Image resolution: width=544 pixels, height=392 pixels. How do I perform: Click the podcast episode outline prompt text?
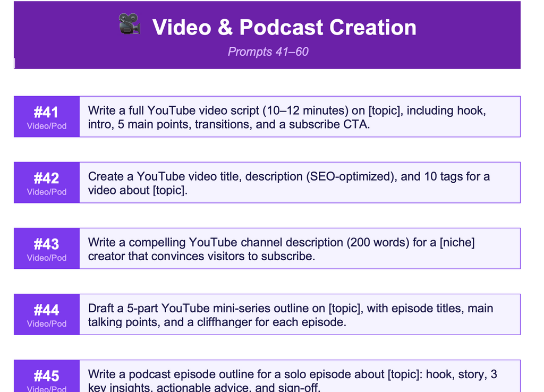click(293, 380)
